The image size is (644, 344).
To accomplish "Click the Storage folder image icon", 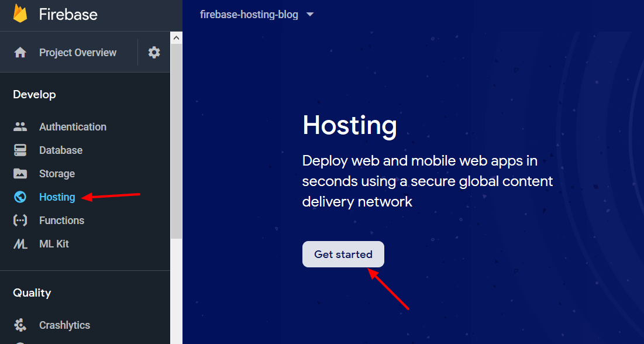I will (20, 173).
